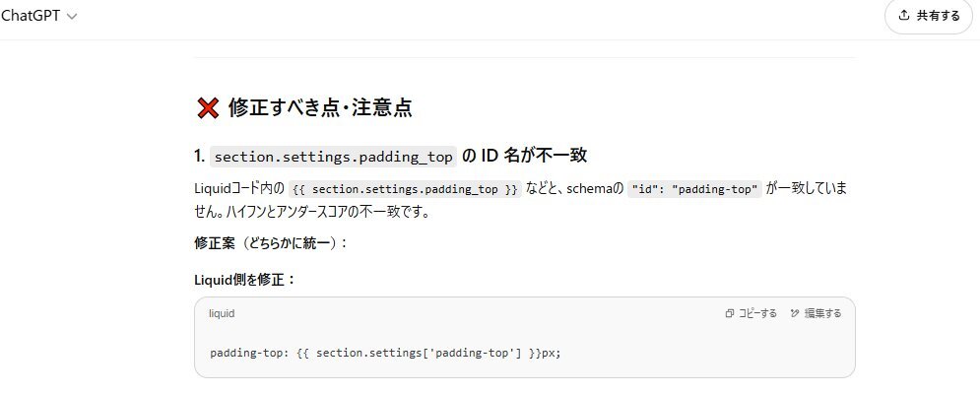Viewport: 980px width, 395px height.
Task: Click the copy icon in code block header
Action: [729, 314]
